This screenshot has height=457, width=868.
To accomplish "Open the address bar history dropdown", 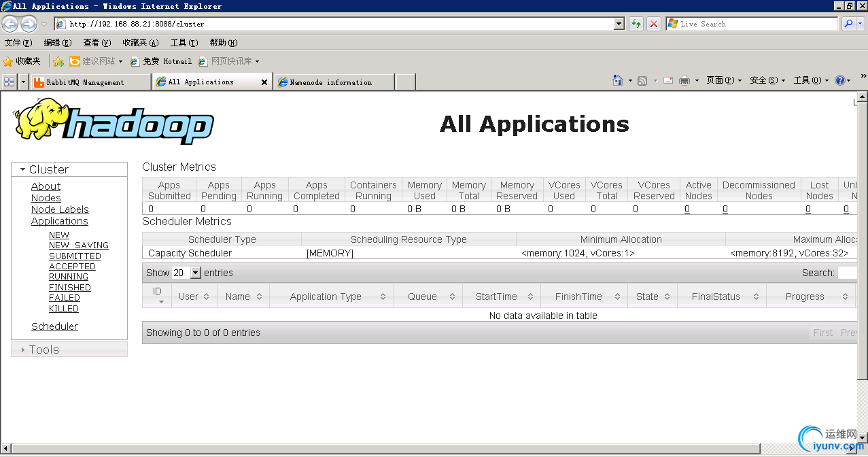I will coord(619,24).
